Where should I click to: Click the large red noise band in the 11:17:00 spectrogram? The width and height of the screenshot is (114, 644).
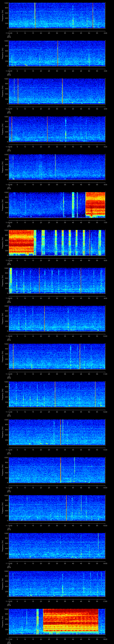click(71, 620)
